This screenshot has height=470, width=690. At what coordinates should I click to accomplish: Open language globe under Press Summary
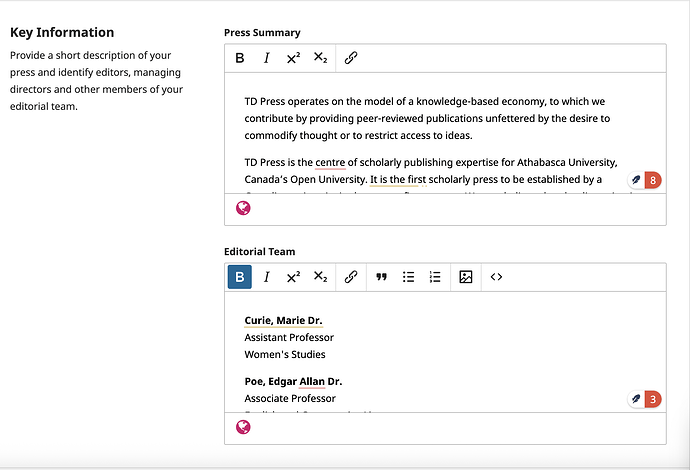point(243,208)
